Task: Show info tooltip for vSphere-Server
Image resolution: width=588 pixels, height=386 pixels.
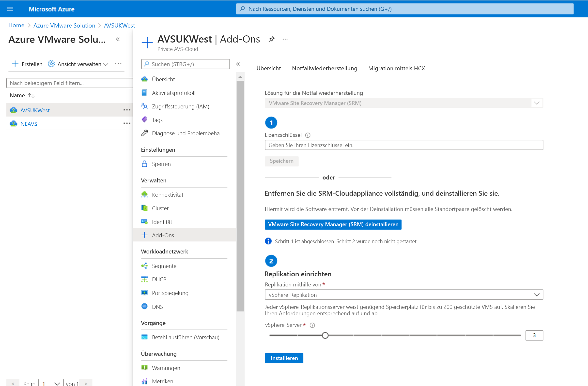Action: pos(312,325)
